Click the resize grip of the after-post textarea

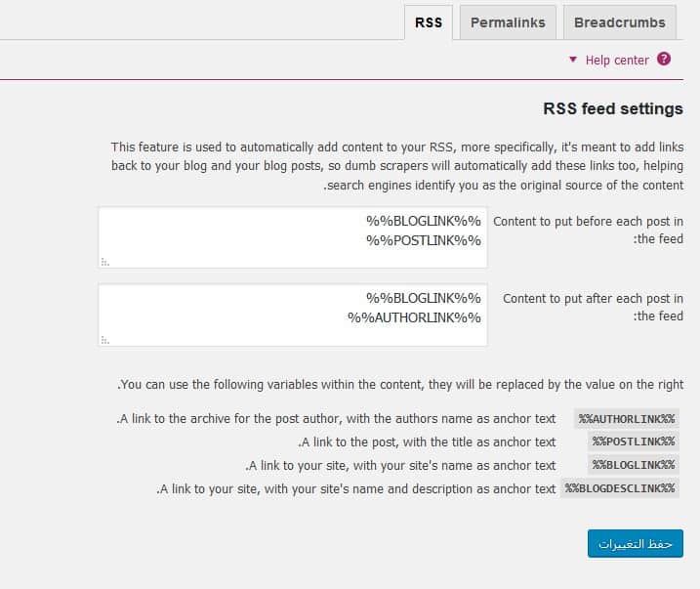105,340
